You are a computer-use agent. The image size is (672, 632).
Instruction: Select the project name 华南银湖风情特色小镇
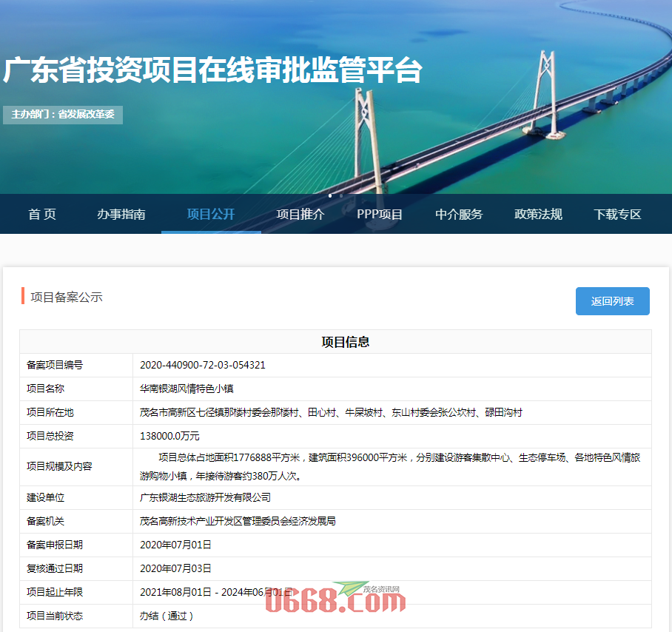[187, 389]
